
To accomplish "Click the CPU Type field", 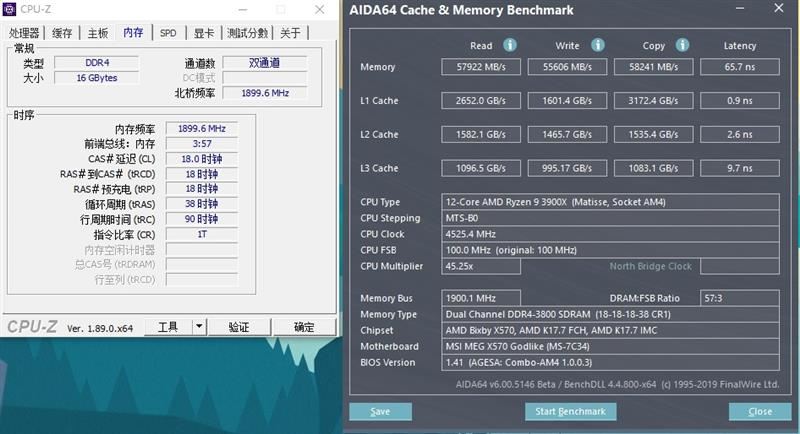I will pos(610,202).
